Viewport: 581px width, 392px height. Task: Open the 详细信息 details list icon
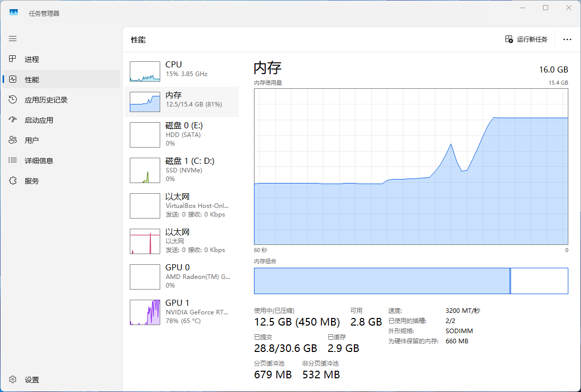(13, 160)
